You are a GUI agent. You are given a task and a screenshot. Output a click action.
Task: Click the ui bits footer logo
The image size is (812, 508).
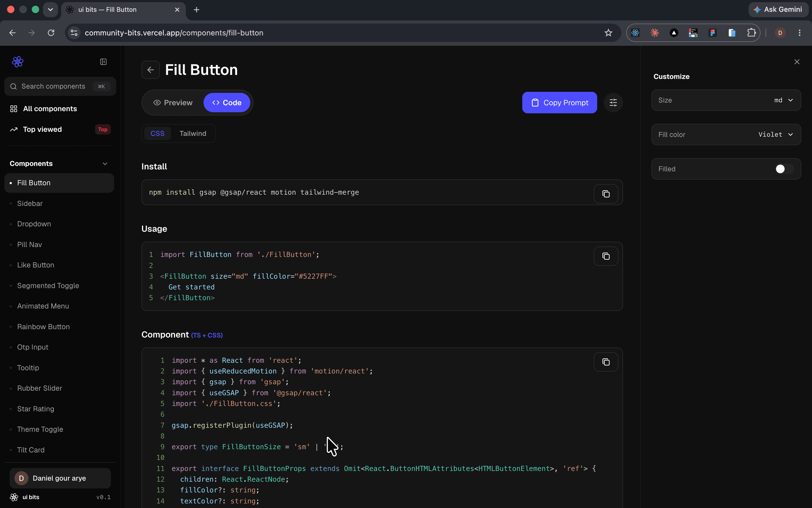pyautogui.click(x=14, y=497)
